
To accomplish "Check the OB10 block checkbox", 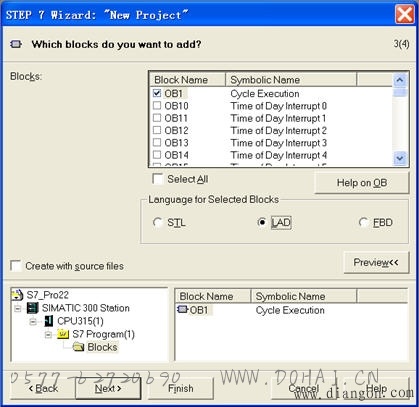I will (x=157, y=106).
